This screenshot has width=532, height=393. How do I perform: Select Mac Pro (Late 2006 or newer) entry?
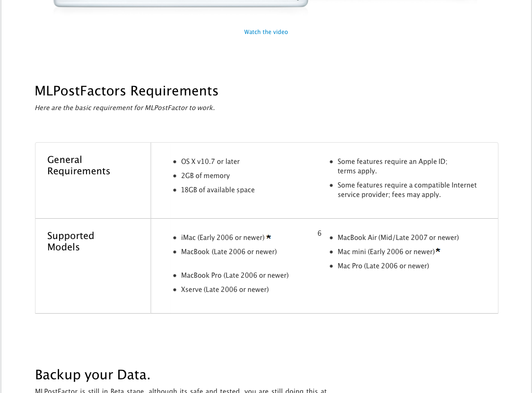click(x=383, y=266)
